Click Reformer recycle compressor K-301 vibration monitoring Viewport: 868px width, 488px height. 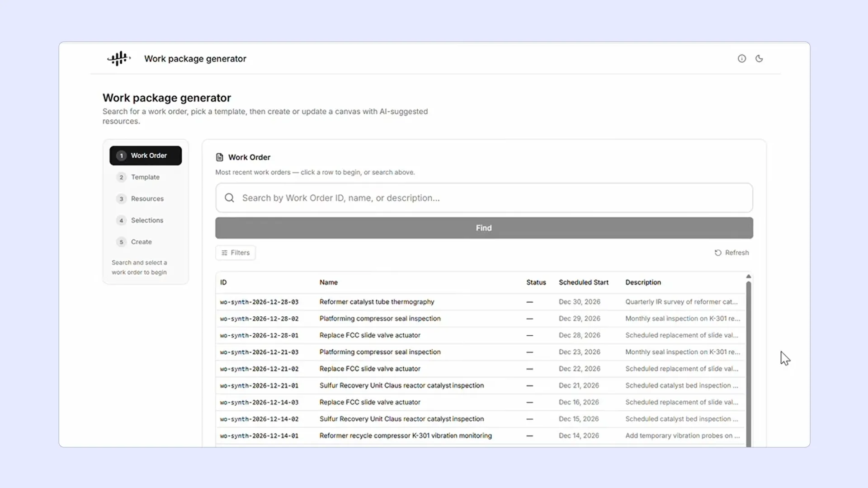406,436
